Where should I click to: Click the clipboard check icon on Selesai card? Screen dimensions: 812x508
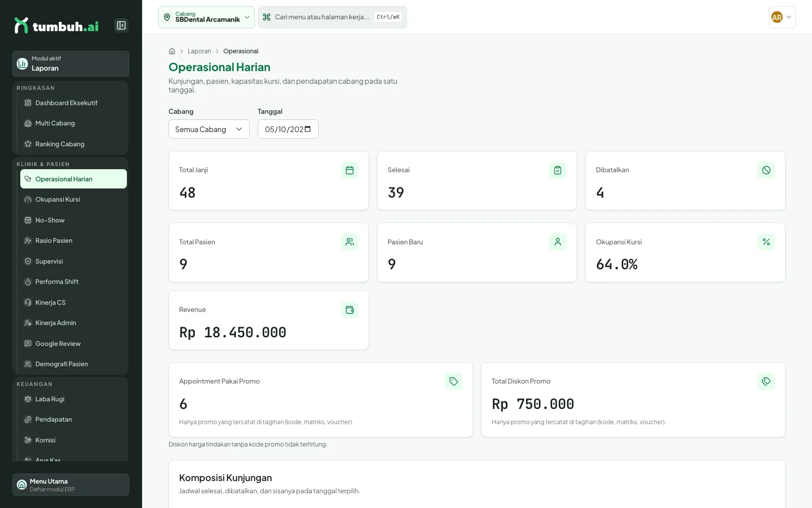(x=558, y=170)
